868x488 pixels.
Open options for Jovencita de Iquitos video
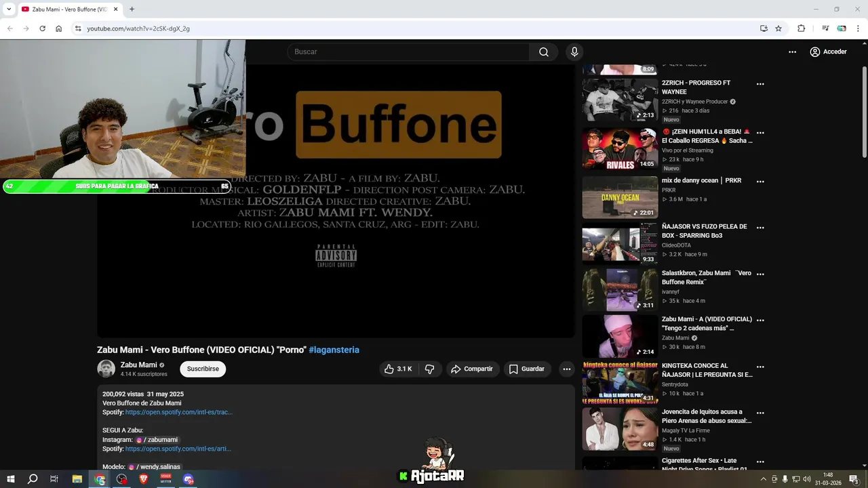click(760, 413)
